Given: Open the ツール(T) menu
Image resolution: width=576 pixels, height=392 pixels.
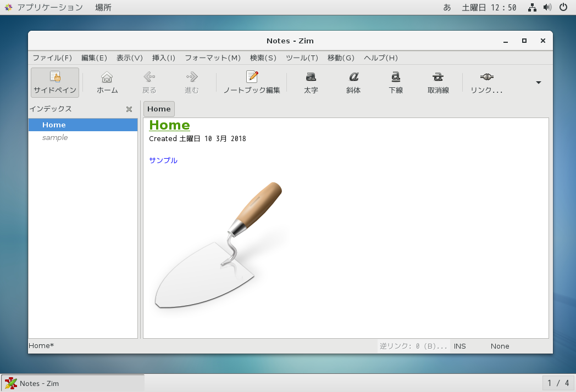Looking at the screenshot, I should point(302,58).
